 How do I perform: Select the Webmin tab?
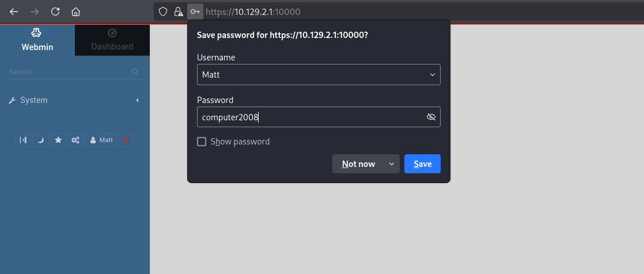coord(37,40)
